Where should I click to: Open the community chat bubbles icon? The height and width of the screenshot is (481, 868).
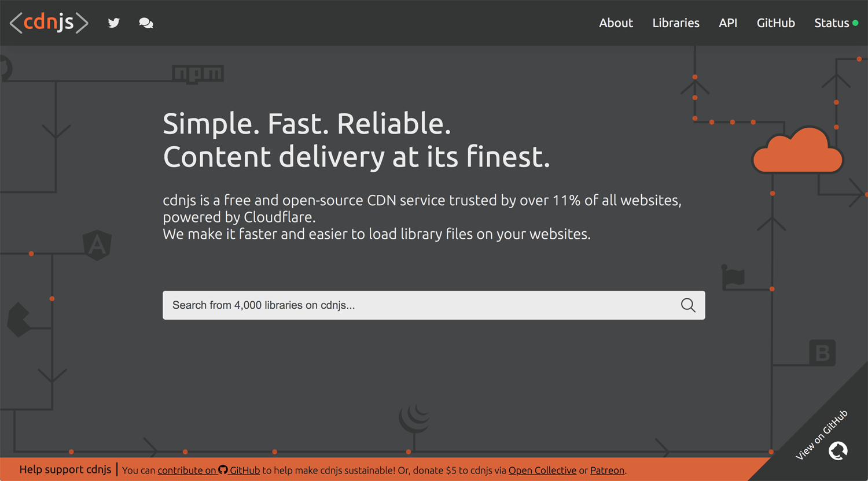tap(146, 23)
